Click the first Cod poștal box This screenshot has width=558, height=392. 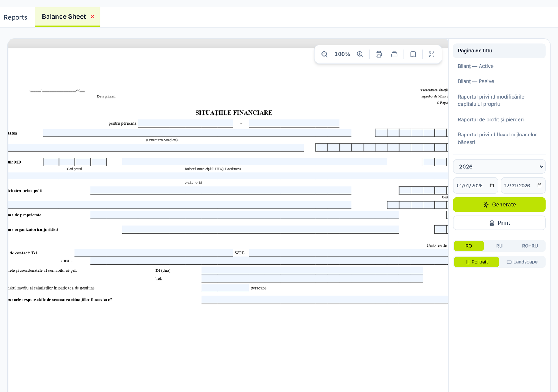click(51, 162)
